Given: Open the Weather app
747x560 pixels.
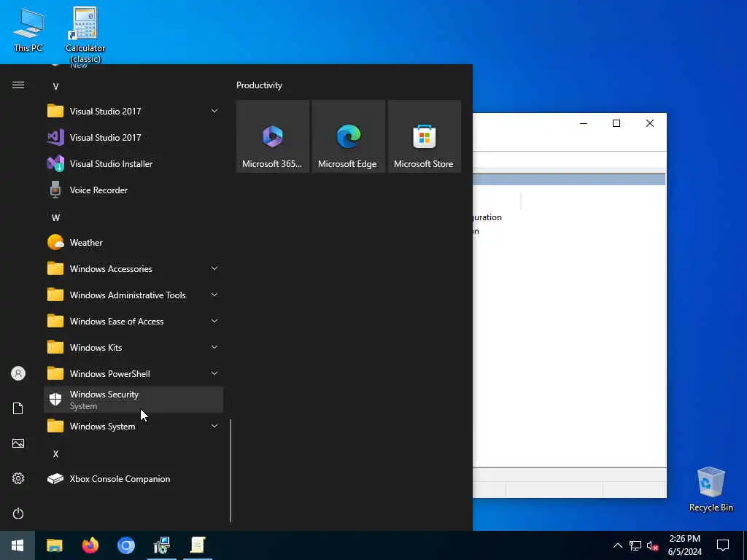Looking at the screenshot, I should pyautogui.click(x=133, y=243).
